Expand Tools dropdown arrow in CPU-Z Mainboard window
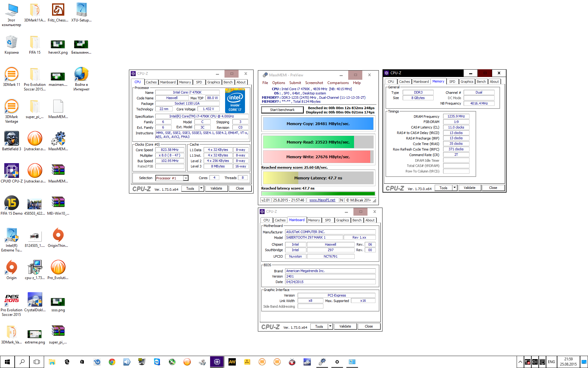Image resolution: width=588 pixels, height=368 pixels. click(330, 326)
